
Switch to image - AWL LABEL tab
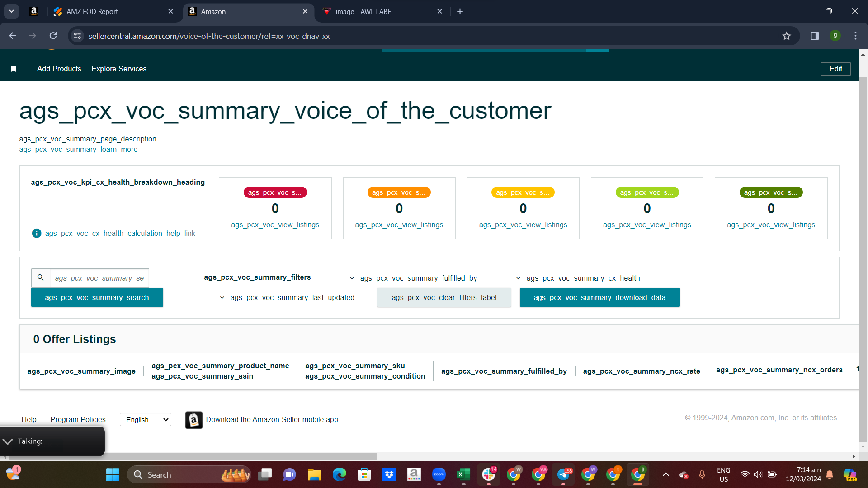(x=382, y=11)
